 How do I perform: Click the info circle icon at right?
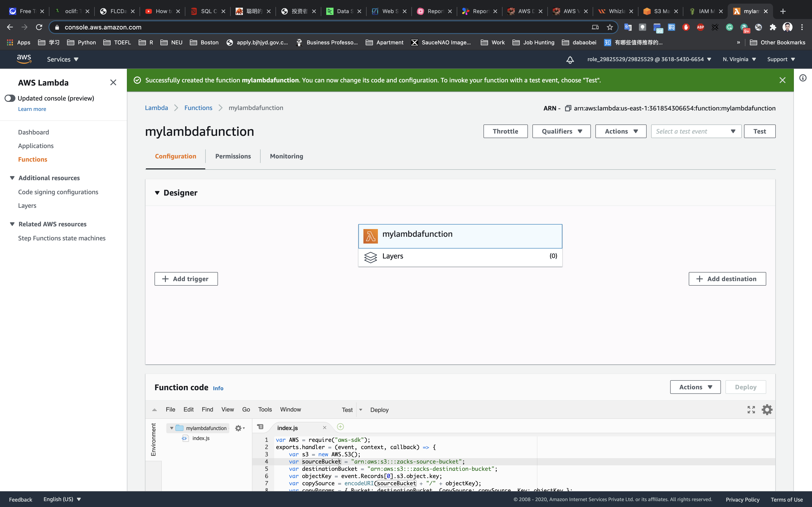click(803, 78)
